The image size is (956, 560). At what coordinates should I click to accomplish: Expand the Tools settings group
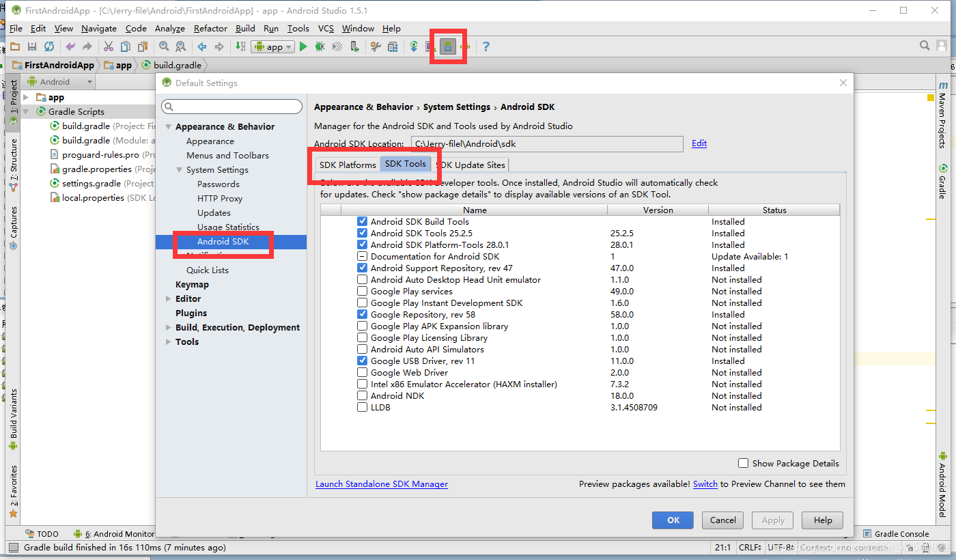tap(169, 342)
